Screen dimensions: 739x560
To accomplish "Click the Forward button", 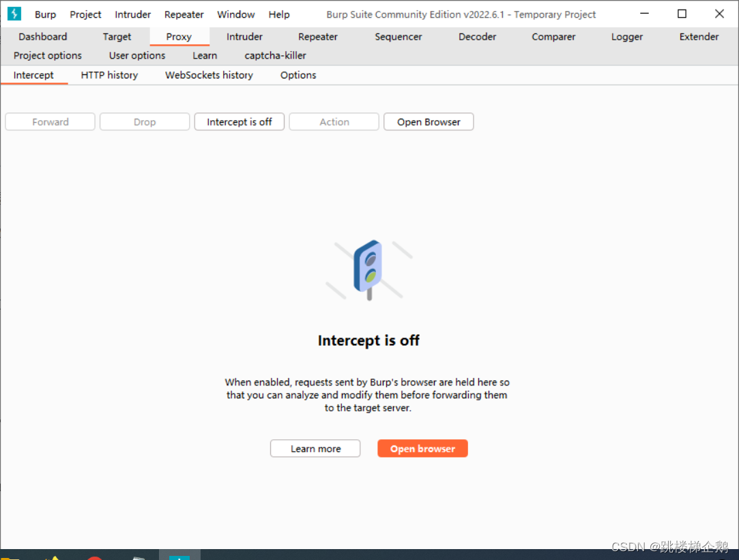I will click(x=50, y=122).
